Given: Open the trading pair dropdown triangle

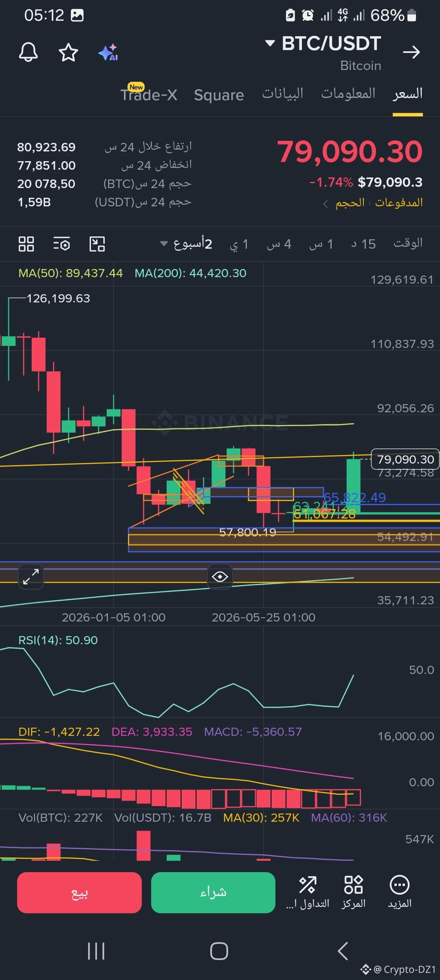Looking at the screenshot, I should coord(270,43).
